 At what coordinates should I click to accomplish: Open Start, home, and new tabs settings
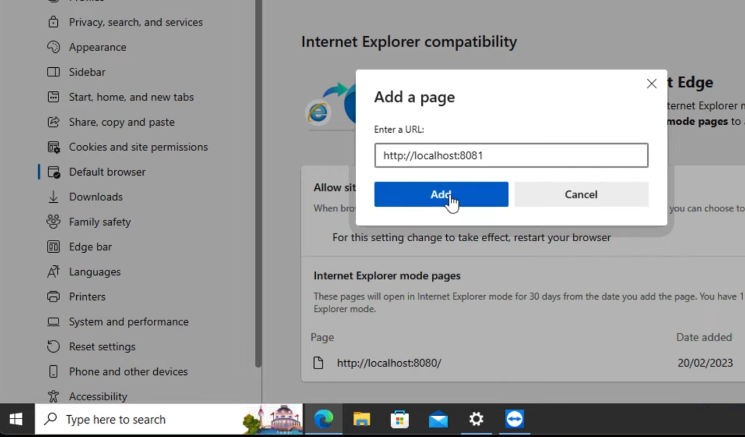click(131, 97)
